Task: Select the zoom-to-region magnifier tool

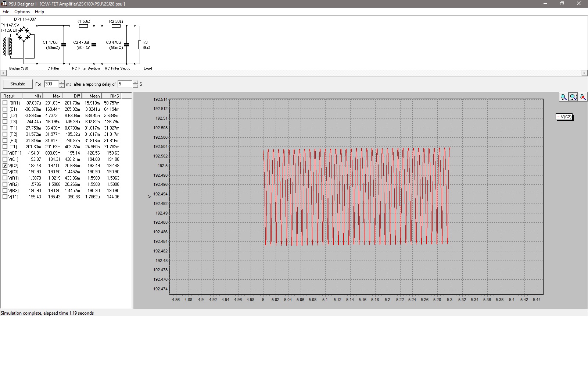Action: click(x=573, y=97)
